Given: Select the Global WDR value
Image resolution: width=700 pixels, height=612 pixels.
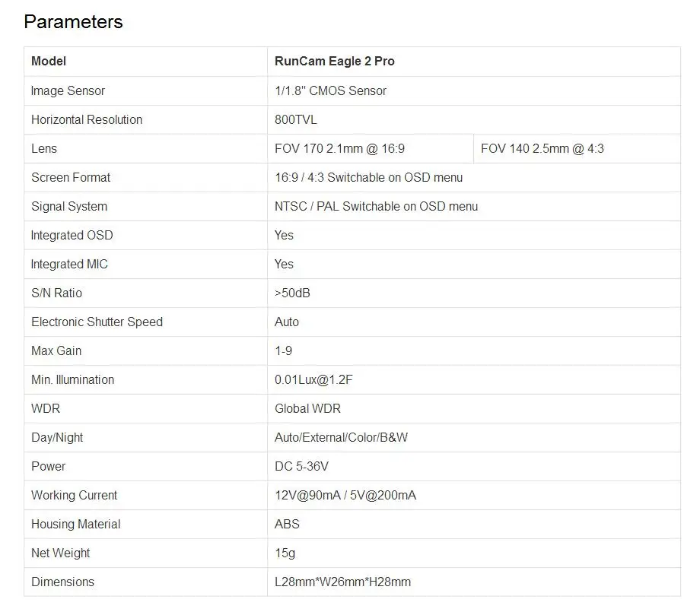Looking at the screenshot, I should click(307, 408).
